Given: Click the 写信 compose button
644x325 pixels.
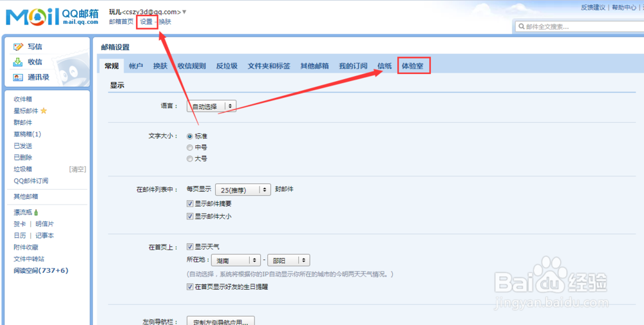Looking at the screenshot, I should coord(35,47).
